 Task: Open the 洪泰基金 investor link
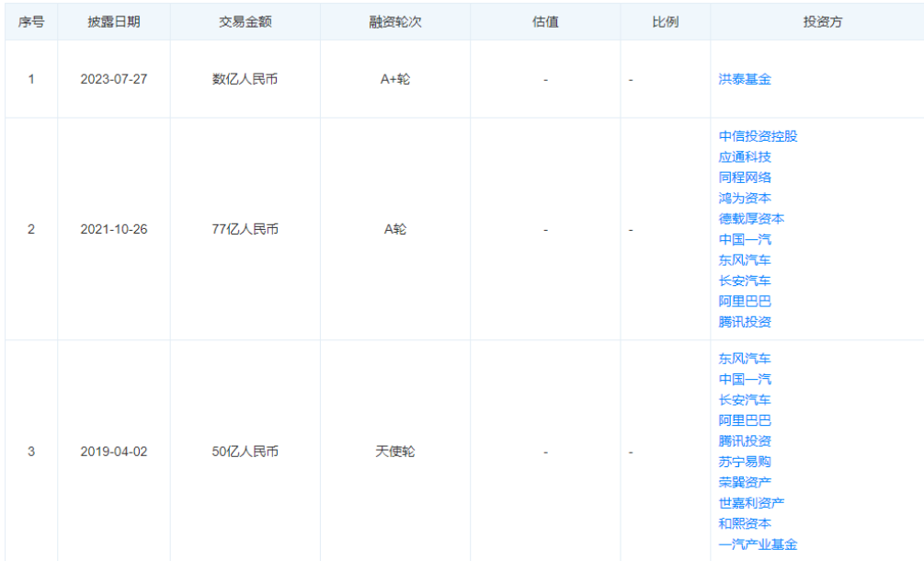point(745,79)
